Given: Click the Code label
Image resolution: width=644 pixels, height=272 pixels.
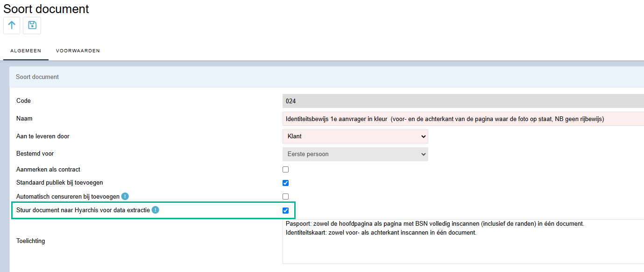Looking at the screenshot, I should [23, 101].
